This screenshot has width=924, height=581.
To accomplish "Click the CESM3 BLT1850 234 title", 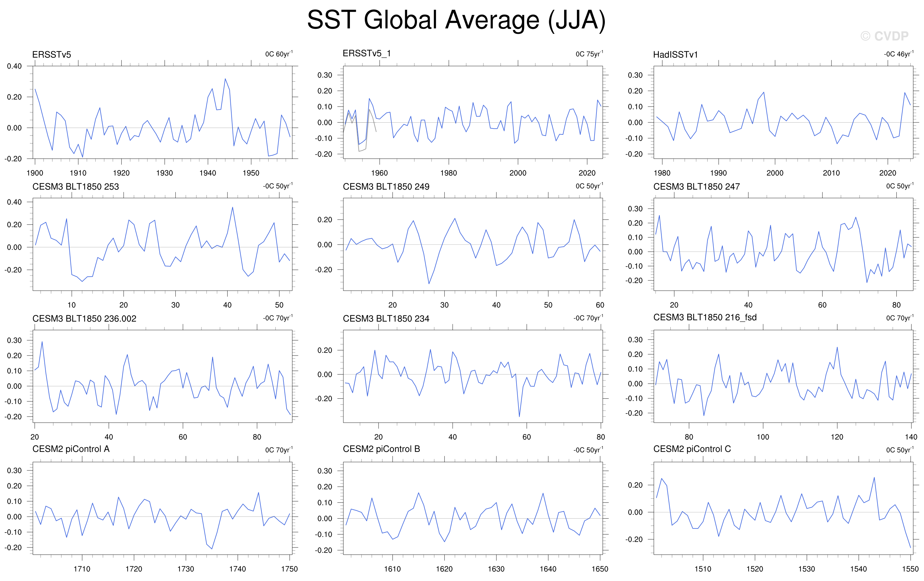I will [x=386, y=319].
